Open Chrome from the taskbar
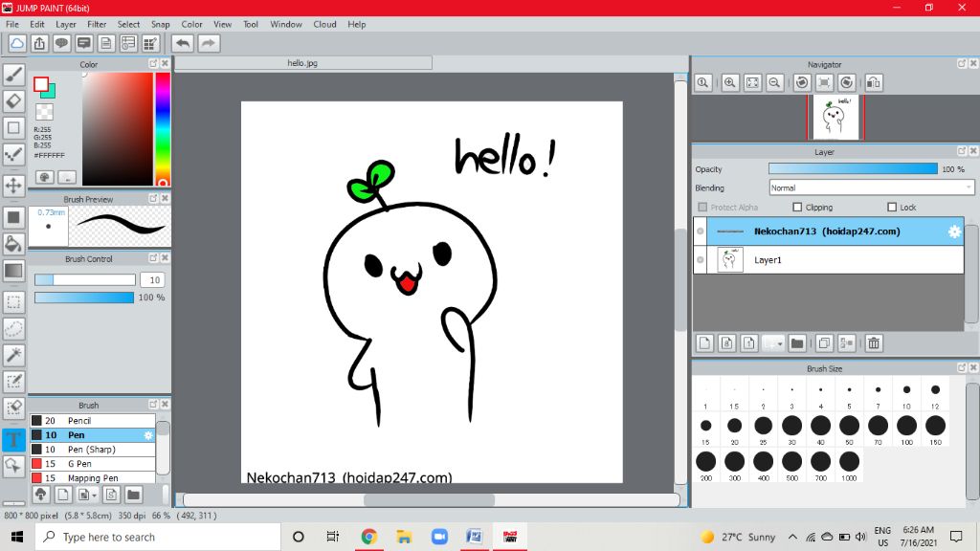 coord(368,537)
